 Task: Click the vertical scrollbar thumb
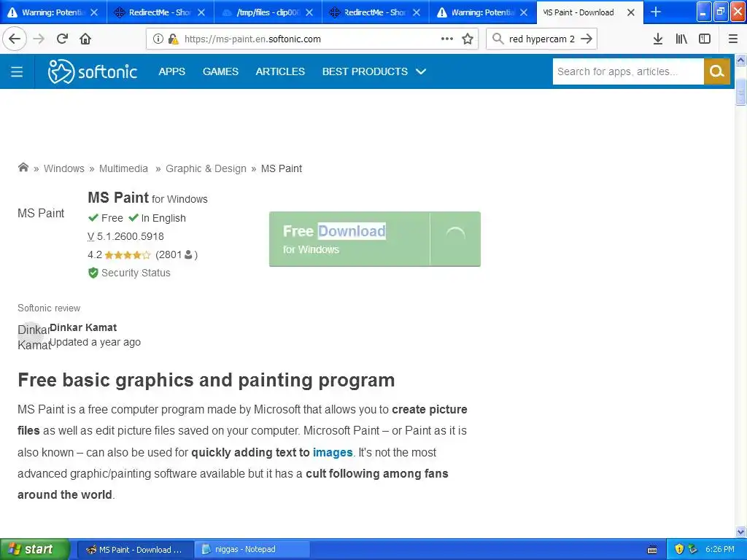[741, 91]
